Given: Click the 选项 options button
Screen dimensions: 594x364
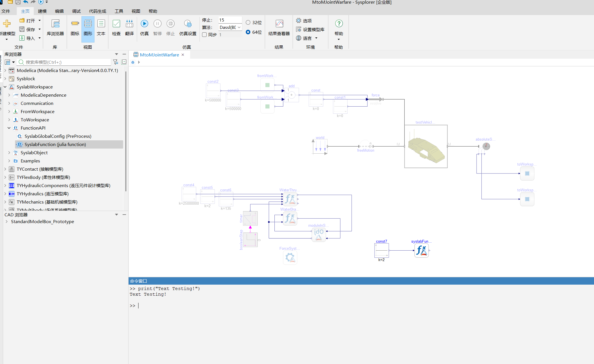Looking at the screenshot, I should pos(304,21).
